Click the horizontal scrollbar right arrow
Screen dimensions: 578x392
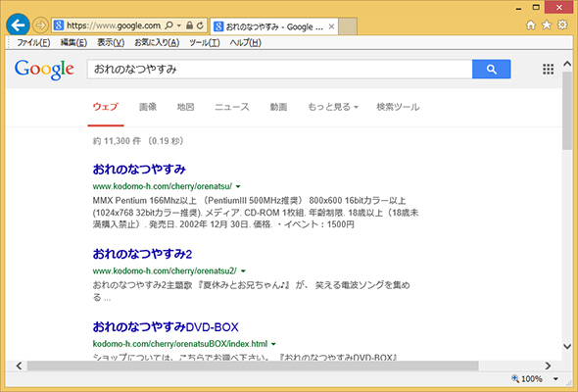[x=549, y=366]
